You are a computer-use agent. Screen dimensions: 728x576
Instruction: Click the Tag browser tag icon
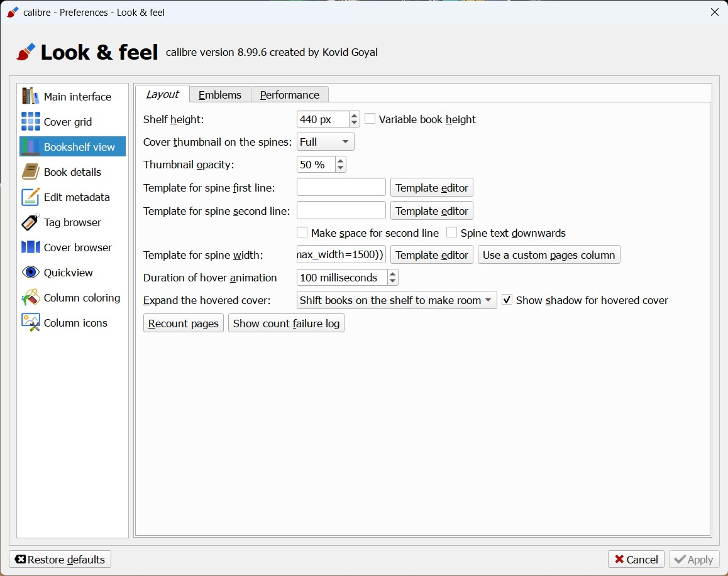click(x=31, y=222)
